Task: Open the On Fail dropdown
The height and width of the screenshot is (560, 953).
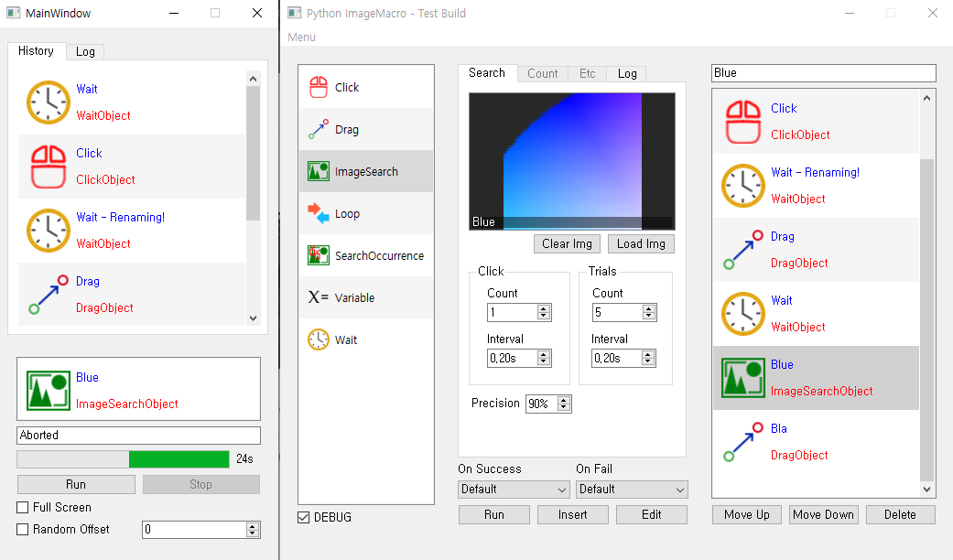Action: (x=632, y=489)
